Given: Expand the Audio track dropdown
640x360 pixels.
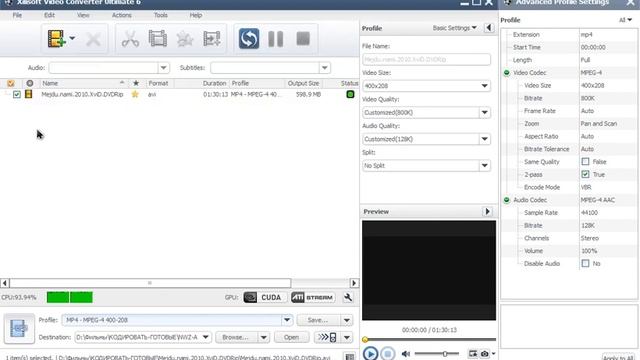Looking at the screenshot, I should click(x=163, y=68).
